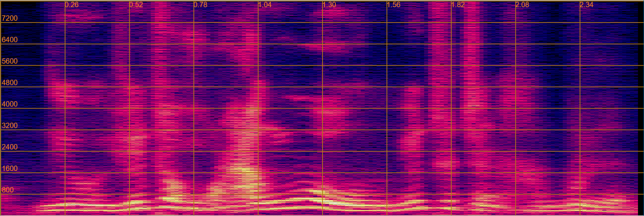Click the 1.82 time axis label
Screen dimensions: 644x216
tap(458, 5)
